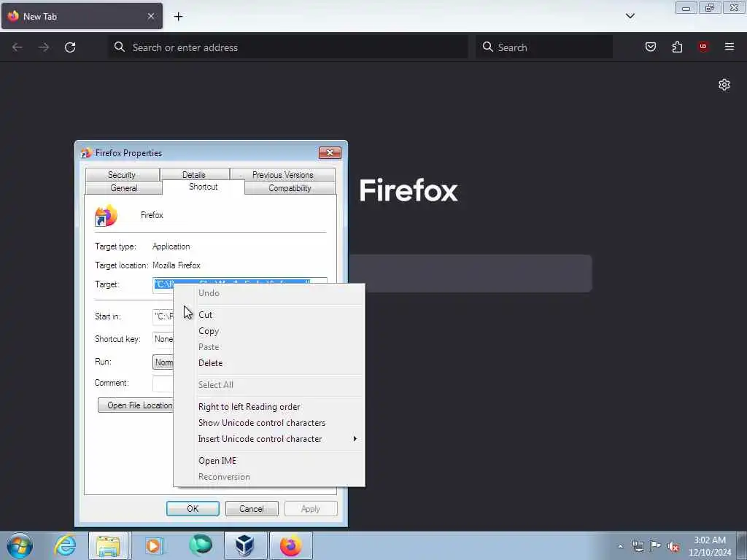This screenshot has height=560, width=747.
Task: Go forward in Firefox browser
Action: [x=44, y=47]
